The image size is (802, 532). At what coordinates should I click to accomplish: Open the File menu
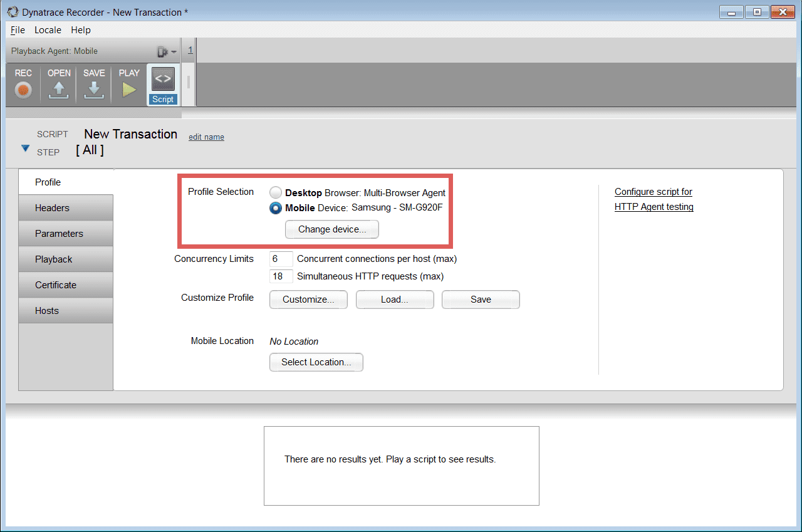click(x=18, y=30)
